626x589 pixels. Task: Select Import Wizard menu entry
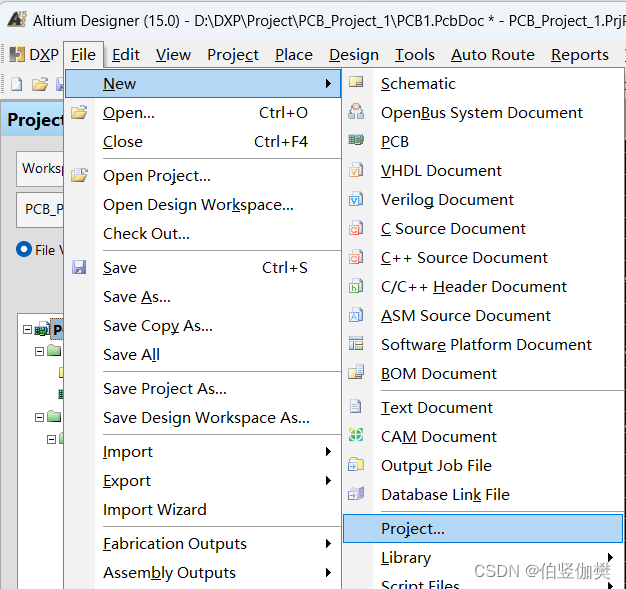coord(203,510)
